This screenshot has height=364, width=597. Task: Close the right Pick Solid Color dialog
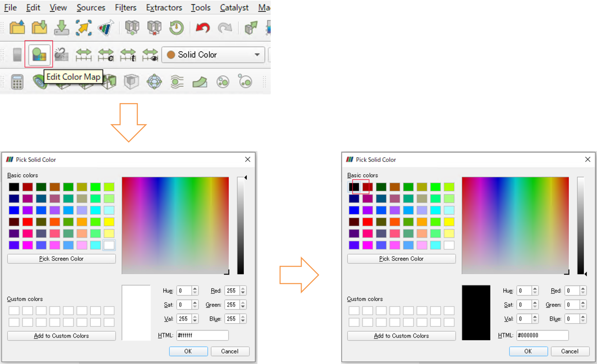(588, 159)
